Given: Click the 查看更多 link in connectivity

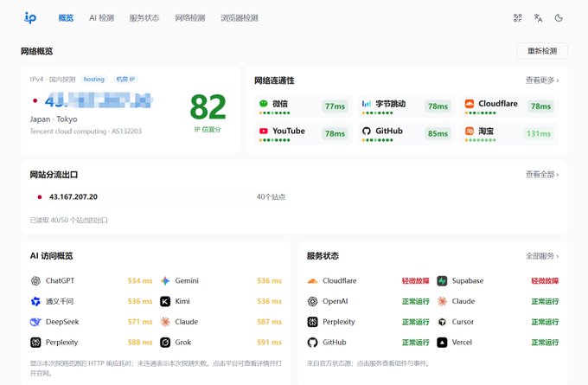Looking at the screenshot, I should point(542,80).
